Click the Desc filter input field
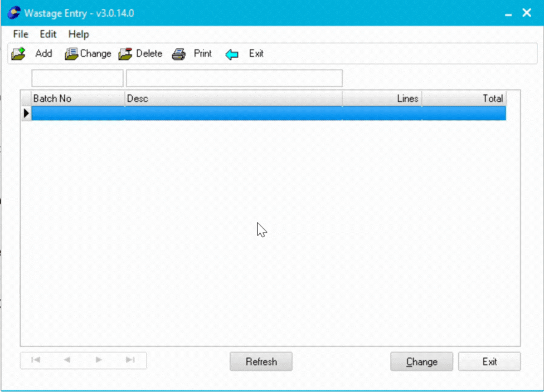 click(x=234, y=78)
